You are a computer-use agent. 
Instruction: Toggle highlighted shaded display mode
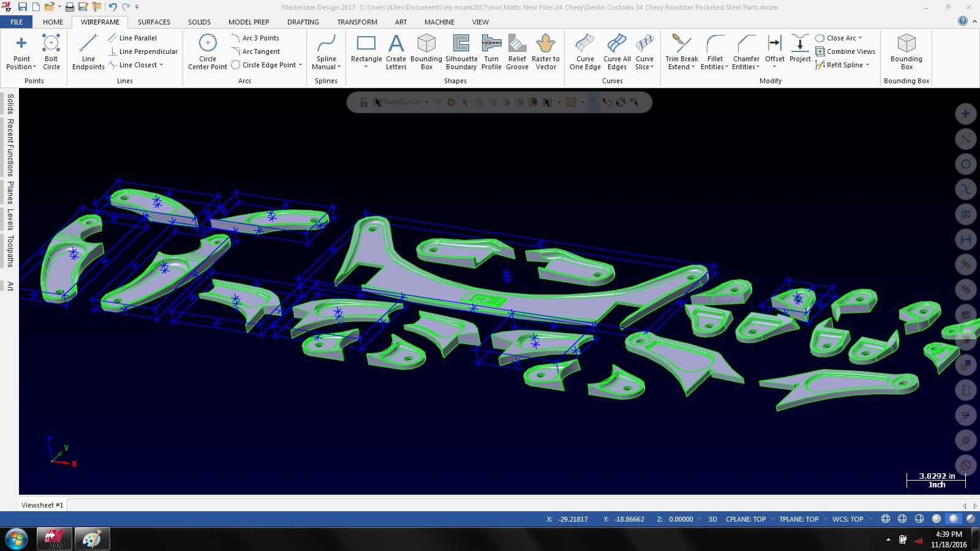pyautogui.click(x=953, y=519)
